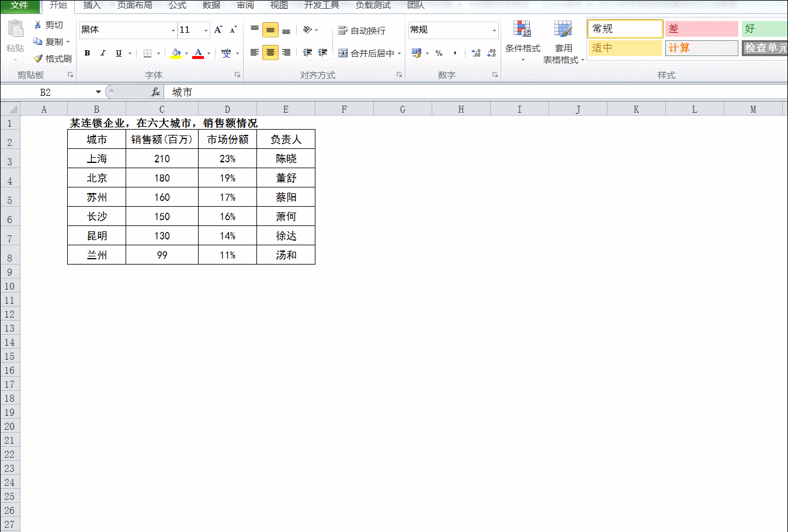The height and width of the screenshot is (532, 788).
Task: Open the font size dropdown showing 11
Action: tap(206, 30)
